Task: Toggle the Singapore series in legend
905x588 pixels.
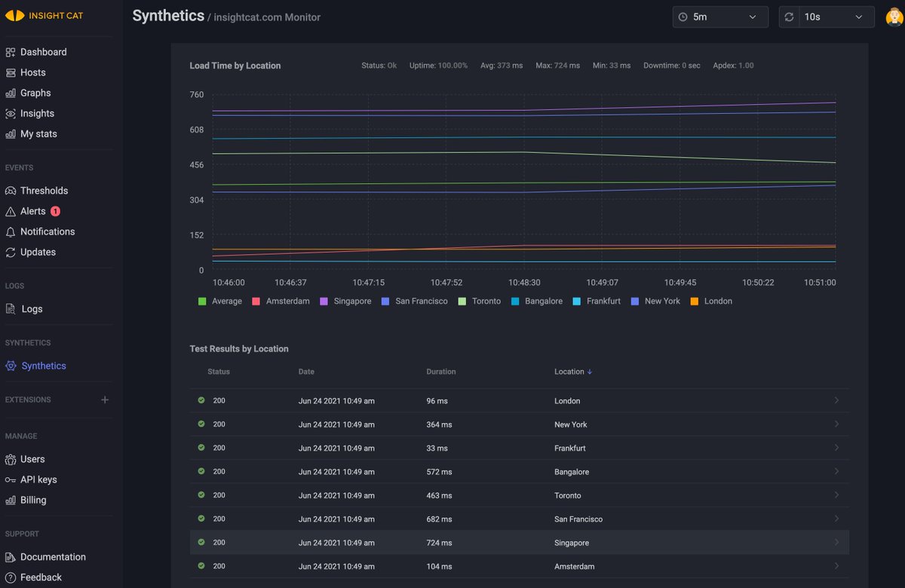Action: coord(345,301)
